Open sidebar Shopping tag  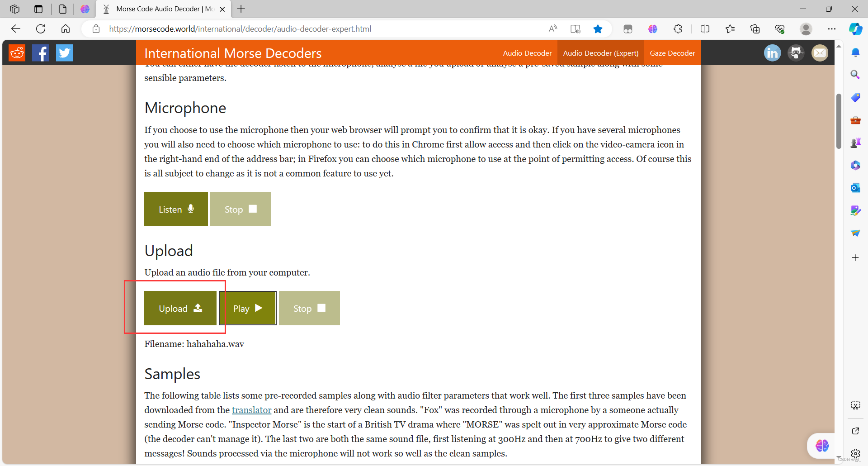855,97
